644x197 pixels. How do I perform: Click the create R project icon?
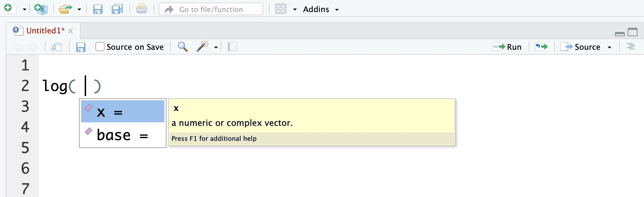(41, 9)
